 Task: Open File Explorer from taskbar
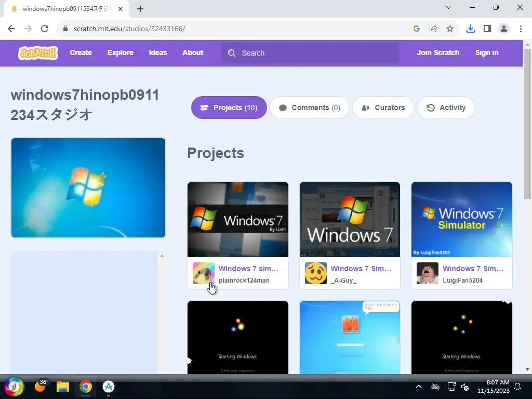63,387
